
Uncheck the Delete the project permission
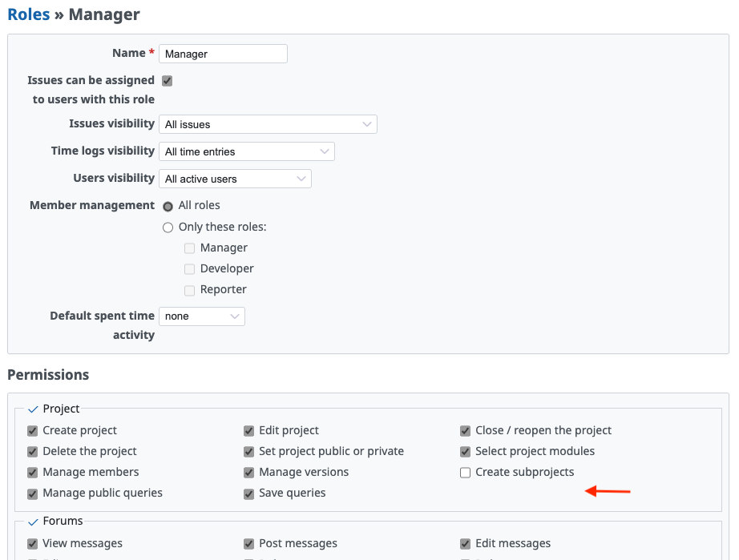(33, 452)
